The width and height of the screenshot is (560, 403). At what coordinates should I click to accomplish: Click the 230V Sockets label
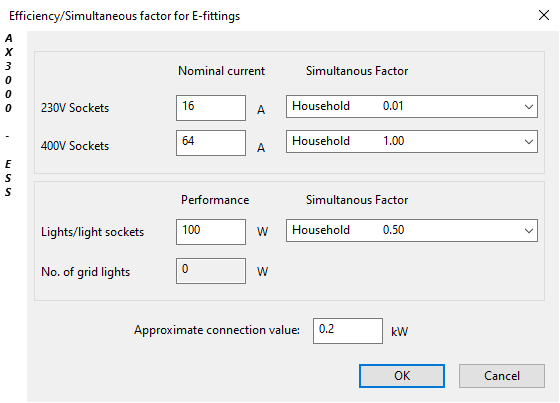click(75, 108)
